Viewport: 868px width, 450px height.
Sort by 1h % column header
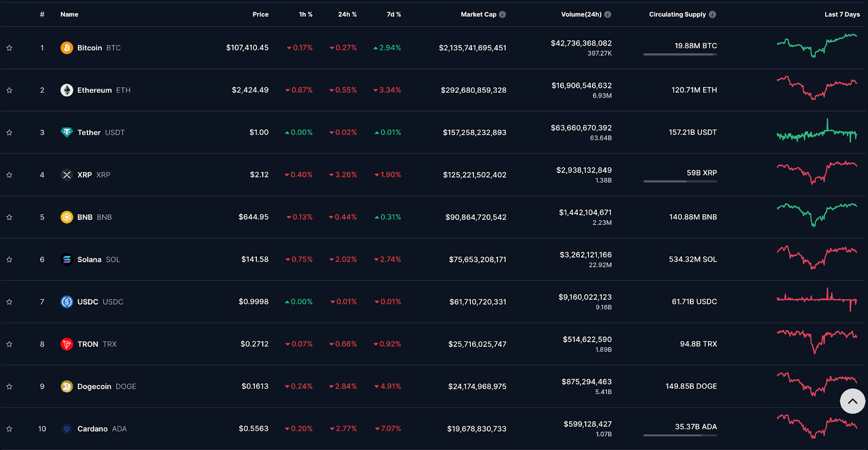306,15
